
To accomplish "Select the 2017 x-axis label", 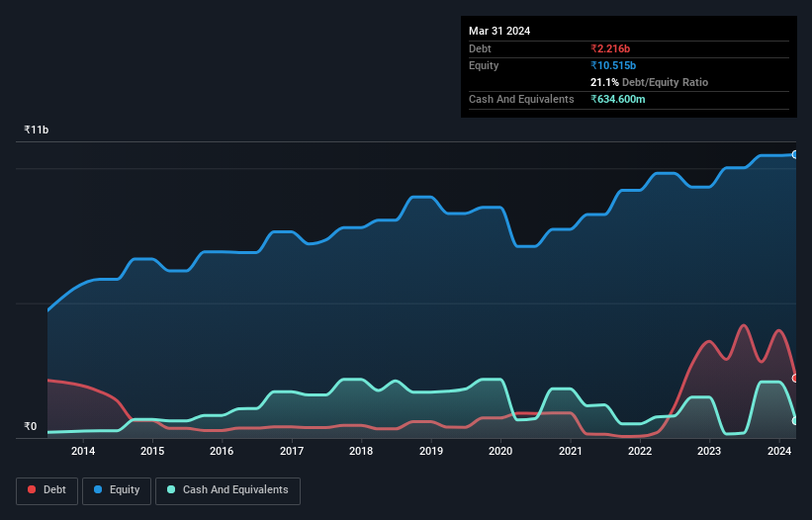I will [x=292, y=451].
